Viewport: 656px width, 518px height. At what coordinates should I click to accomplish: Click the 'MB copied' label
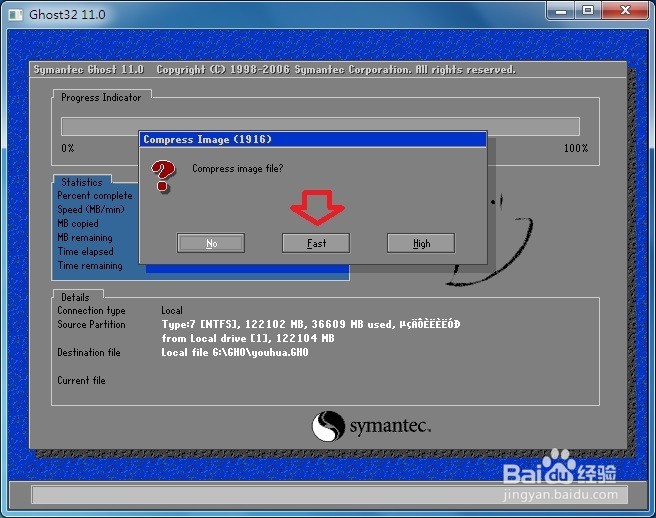[78, 223]
